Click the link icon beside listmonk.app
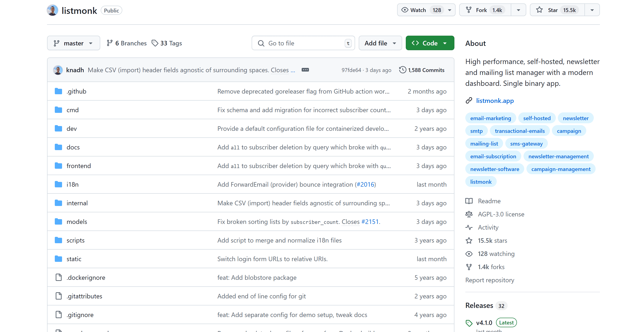 [x=469, y=100]
